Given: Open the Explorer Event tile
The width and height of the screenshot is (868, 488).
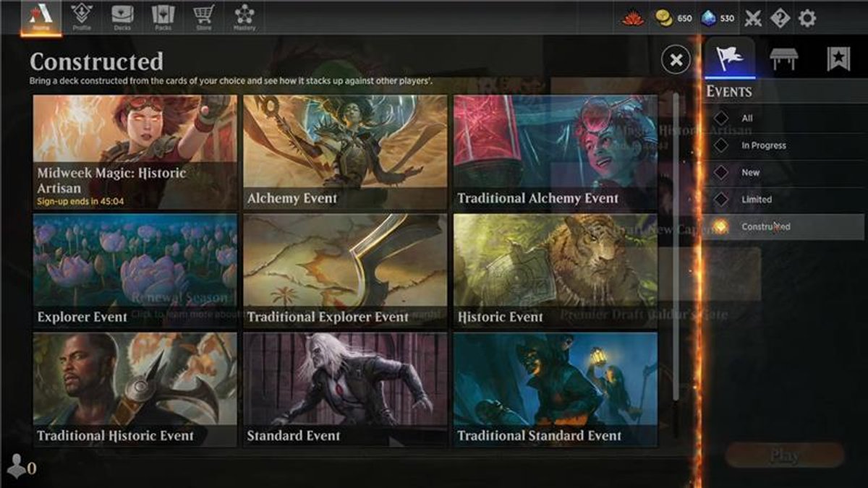Looking at the screenshot, I should click(135, 270).
